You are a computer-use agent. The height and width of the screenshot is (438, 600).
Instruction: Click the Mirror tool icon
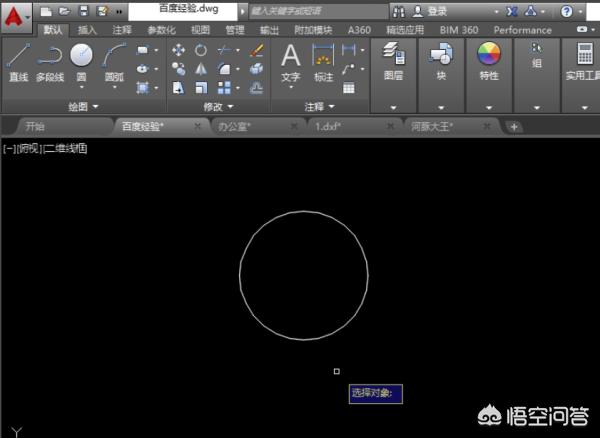201,69
